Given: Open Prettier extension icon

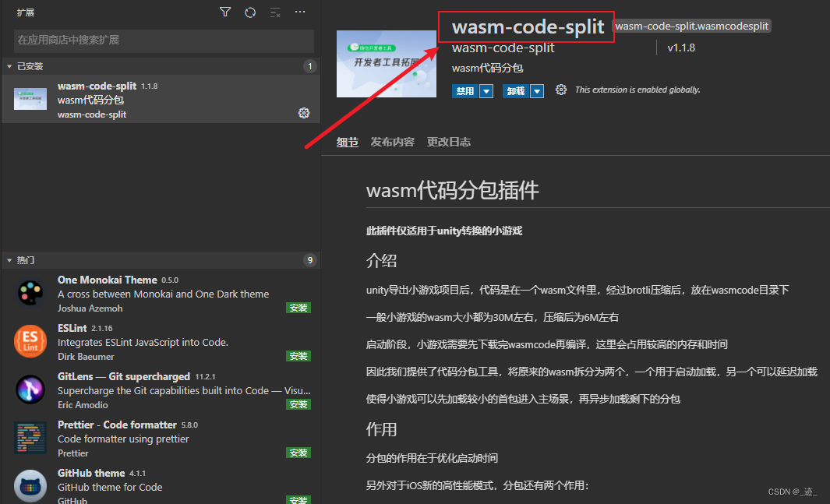Looking at the screenshot, I should pyautogui.click(x=30, y=438).
